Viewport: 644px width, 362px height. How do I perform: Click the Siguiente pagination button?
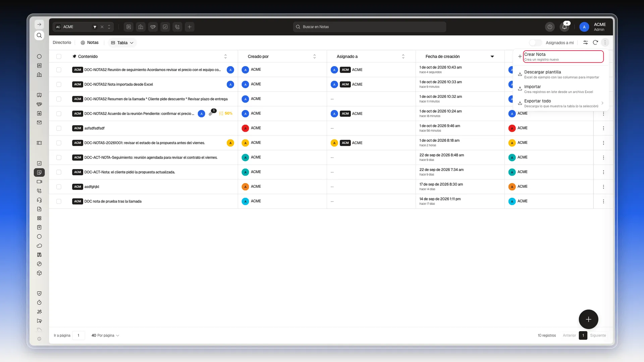click(598, 336)
